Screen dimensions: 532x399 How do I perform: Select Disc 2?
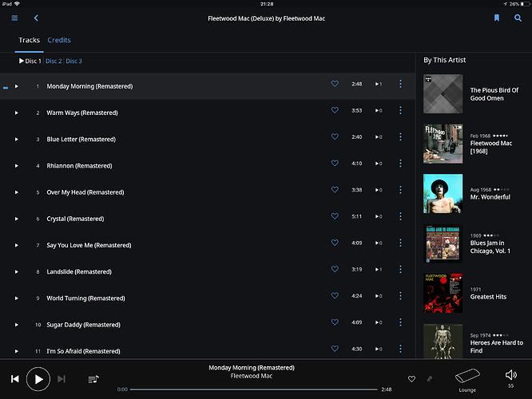point(54,61)
